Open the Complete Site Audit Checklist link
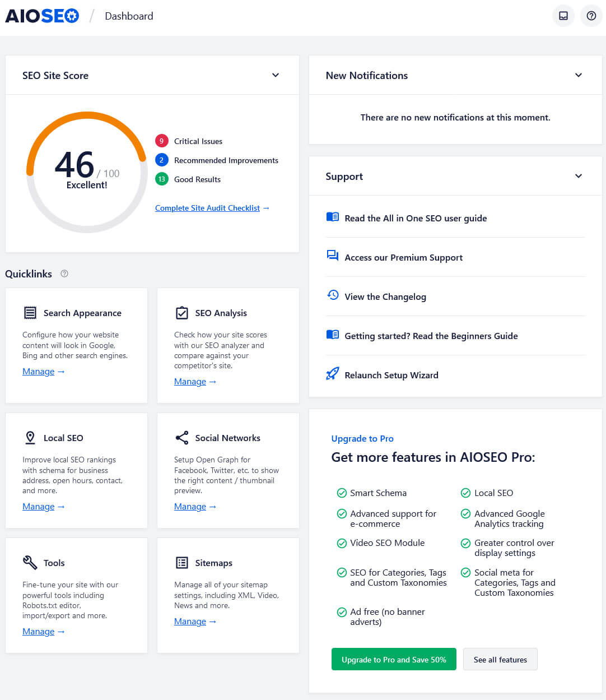 (x=208, y=208)
